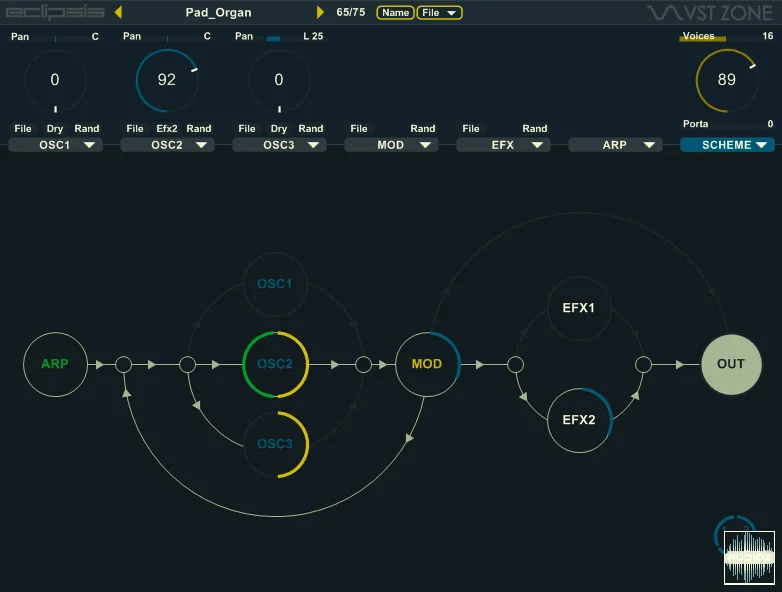Toggle the EFX2 node in routing scheme

point(579,420)
